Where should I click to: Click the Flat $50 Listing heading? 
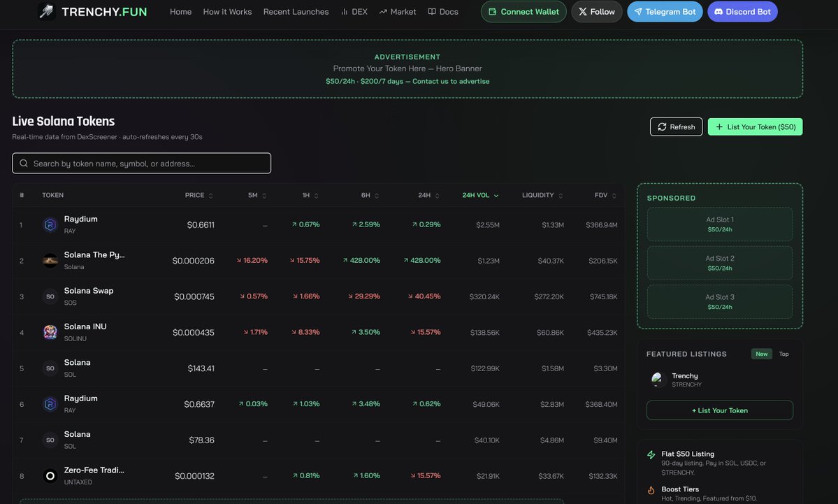pyautogui.click(x=687, y=454)
